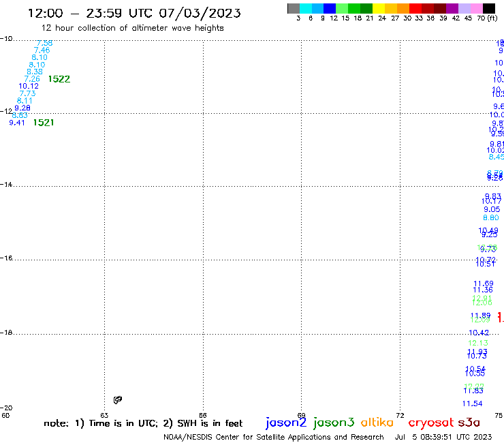504x443 pixels.
Task: Click the orange 'altika' legend label
Action: 377,422
